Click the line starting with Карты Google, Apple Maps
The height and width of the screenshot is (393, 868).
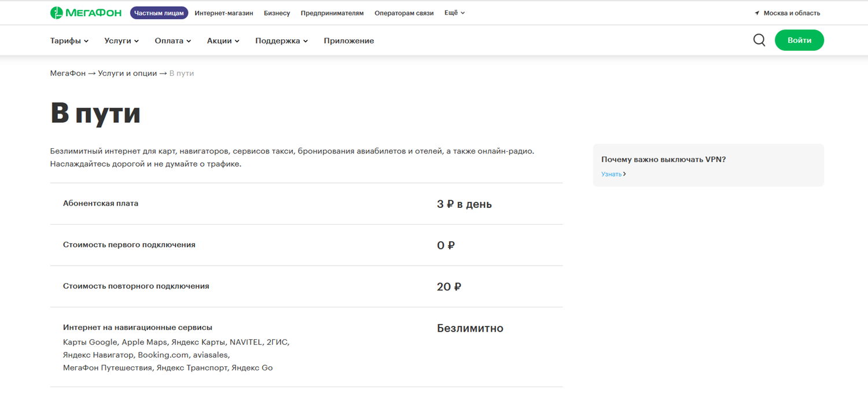pos(176,342)
